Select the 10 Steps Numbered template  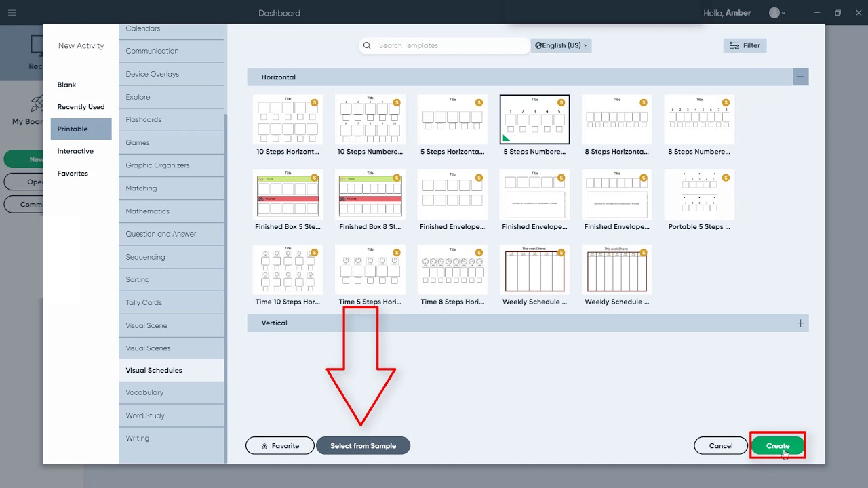[370, 125]
